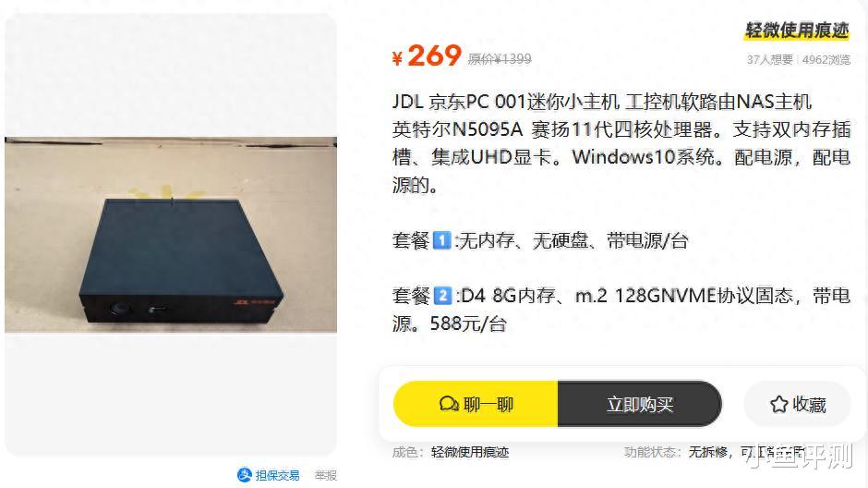Click the 588元/台 package price text
This screenshot has width=868, height=488.
tap(468, 323)
